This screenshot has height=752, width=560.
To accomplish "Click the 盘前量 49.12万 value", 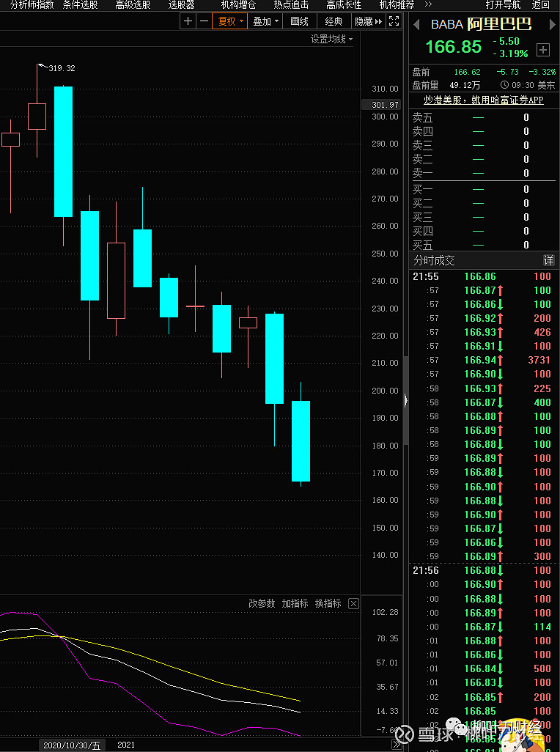I will click(x=465, y=85).
